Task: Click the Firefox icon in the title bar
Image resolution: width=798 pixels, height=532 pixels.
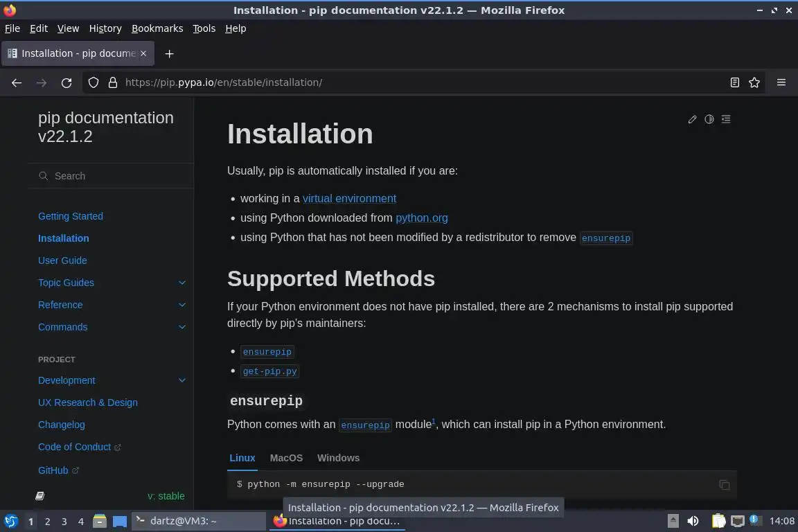Action: pos(10,10)
